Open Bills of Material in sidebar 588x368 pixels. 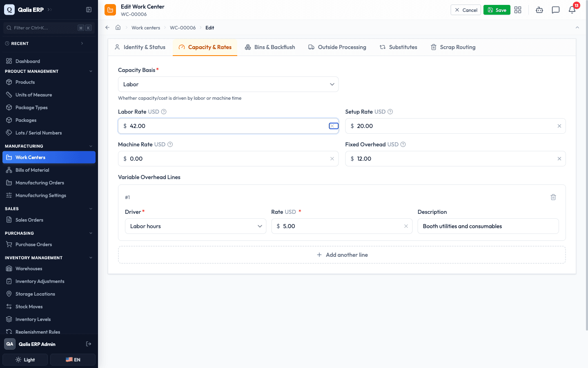(x=49, y=170)
